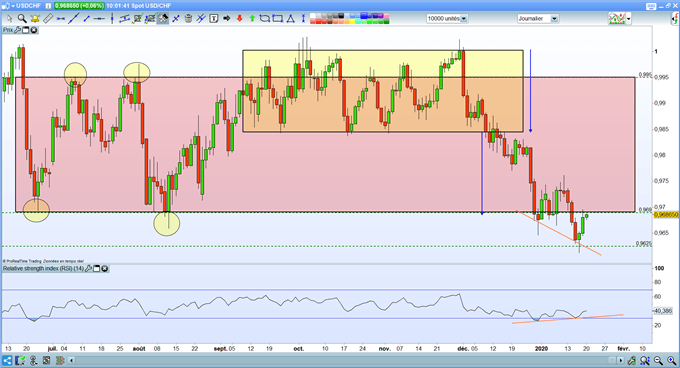Select the red down arrow tool

tap(239, 19)
